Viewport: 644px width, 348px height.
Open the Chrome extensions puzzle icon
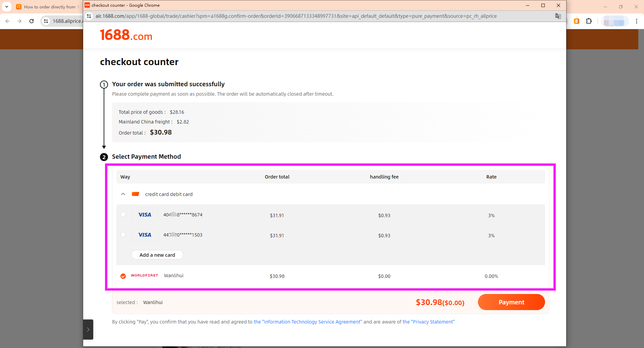589,21
